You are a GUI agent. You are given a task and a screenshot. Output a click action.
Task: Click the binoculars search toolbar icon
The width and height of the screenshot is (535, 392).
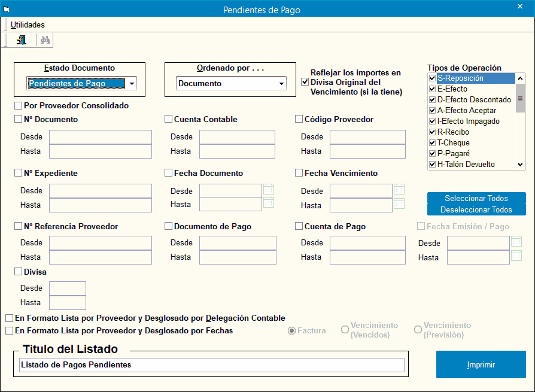45,40
